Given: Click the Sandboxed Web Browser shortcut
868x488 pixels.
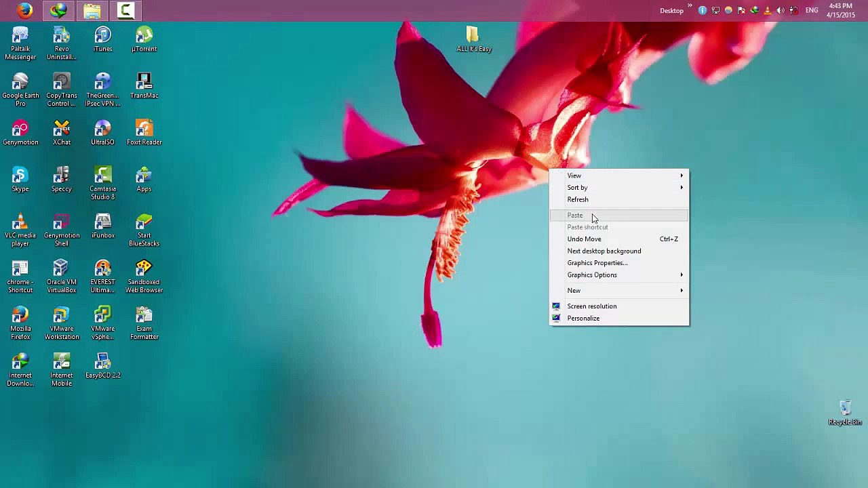Looking at the screenshot, I should pos(144,277).
